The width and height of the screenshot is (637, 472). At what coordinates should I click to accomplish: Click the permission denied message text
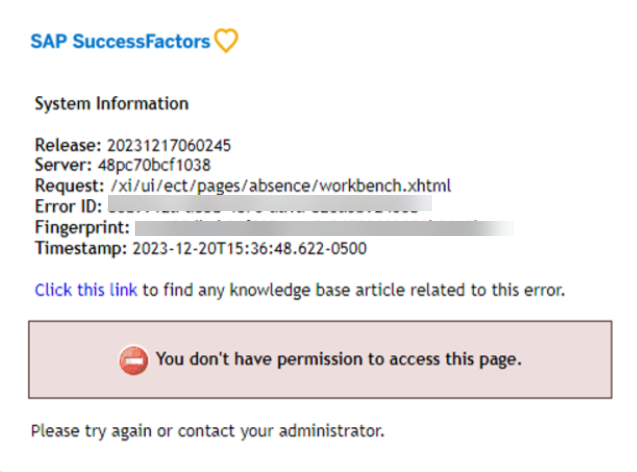click(338, 359)
